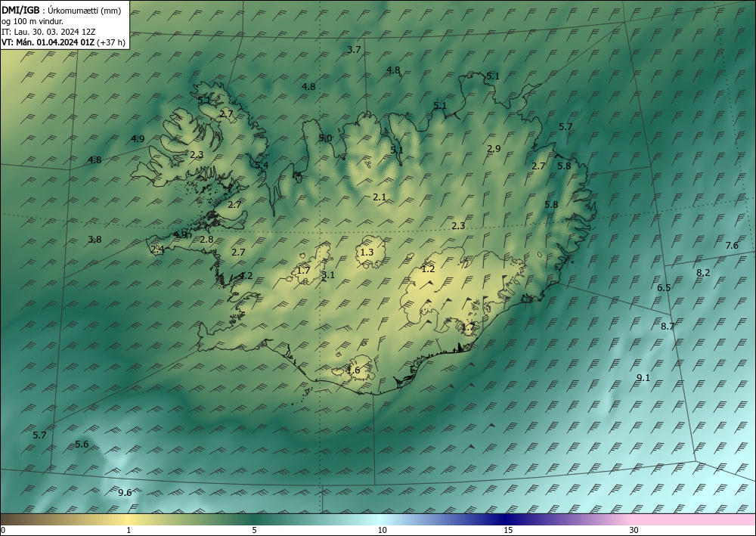Click the 8.2 value label on the map
This screenshot has width=756, height=536.
(703, 272)
